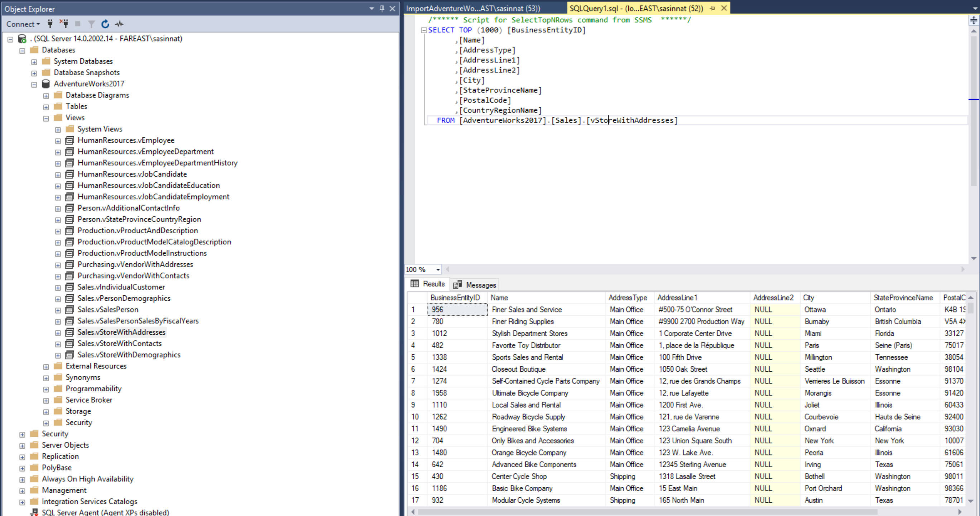Click the AdventureWorks2017 database cylinder icon
Image resolution: width=980 pixels, height=516 pixels.
pyautogui.click(x=45, y=84)
